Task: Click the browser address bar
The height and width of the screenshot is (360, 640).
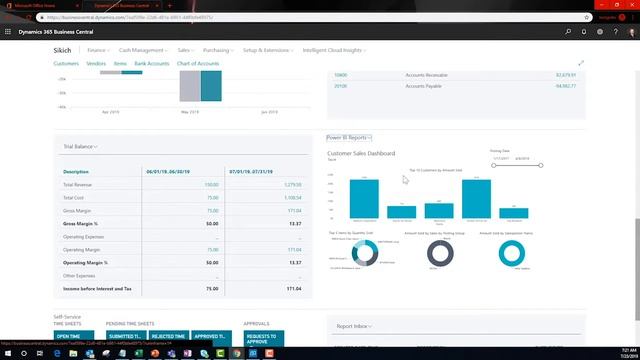Action: pos(314,18)
